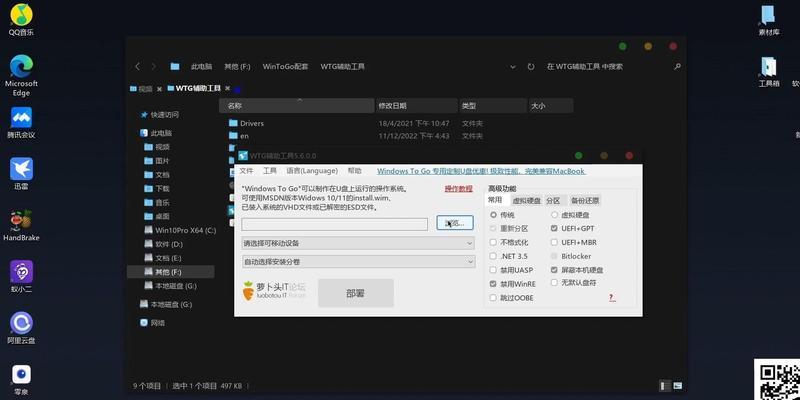This screenshot has width=800, height=400.
Task: Switch to 备份还原 tab
Action: pyautogui.click(x=585, y=201)
